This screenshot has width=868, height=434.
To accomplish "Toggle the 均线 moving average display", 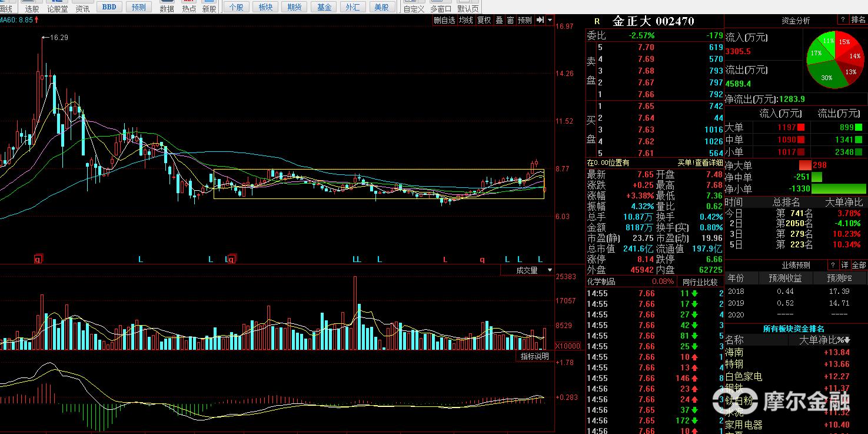I will (466, 20).
